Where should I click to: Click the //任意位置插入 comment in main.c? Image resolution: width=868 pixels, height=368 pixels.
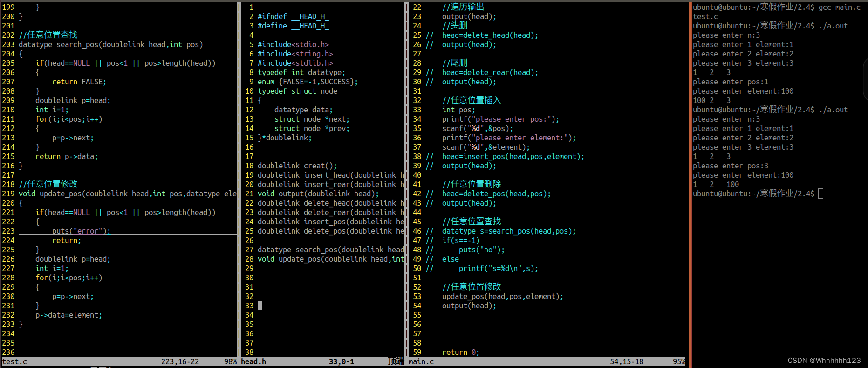click(472, 100)
